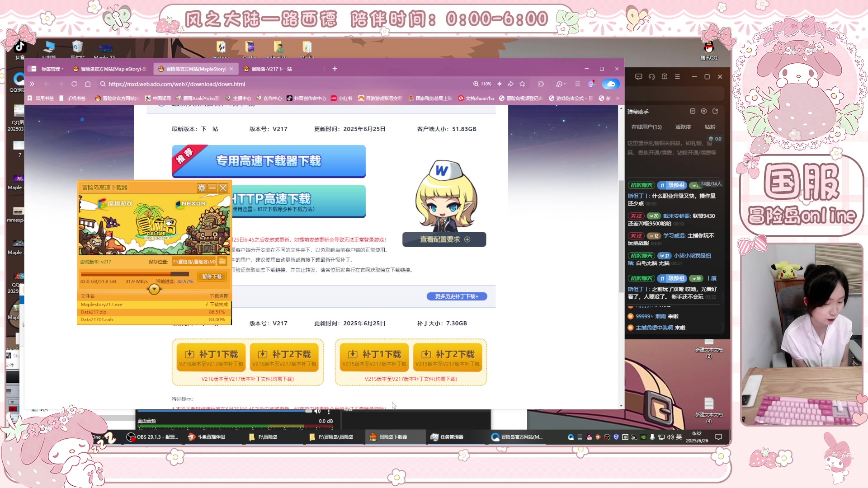Select 钻粉 tab in 弹幕助手

click(x=710, y=127)
